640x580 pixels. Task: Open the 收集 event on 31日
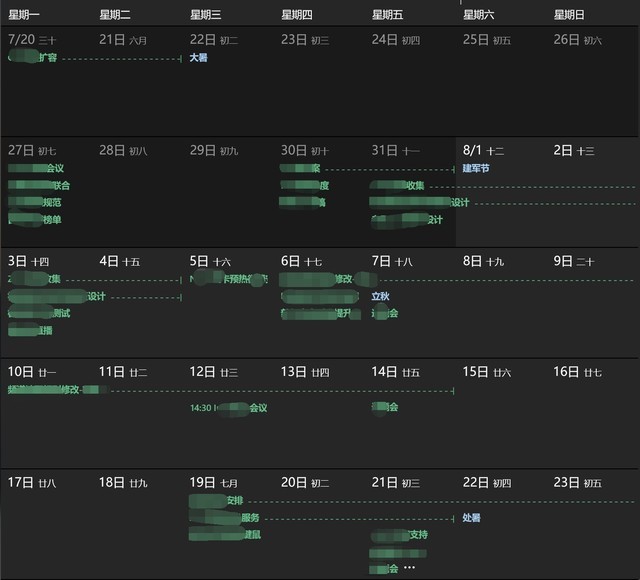tap(398, 185)
